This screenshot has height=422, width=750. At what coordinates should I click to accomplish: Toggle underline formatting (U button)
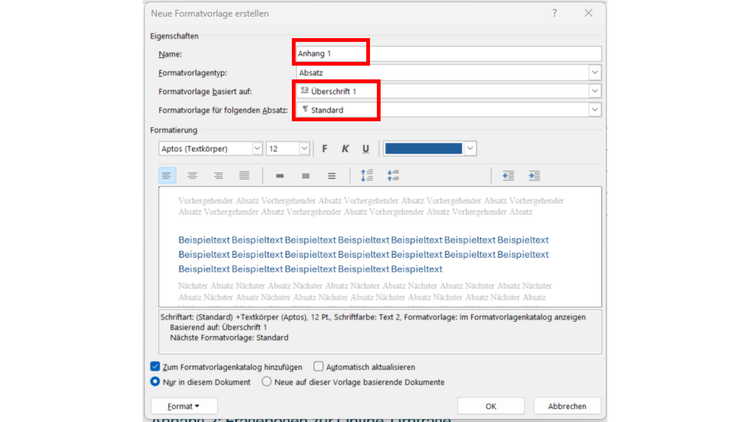[x=365, y=149]
